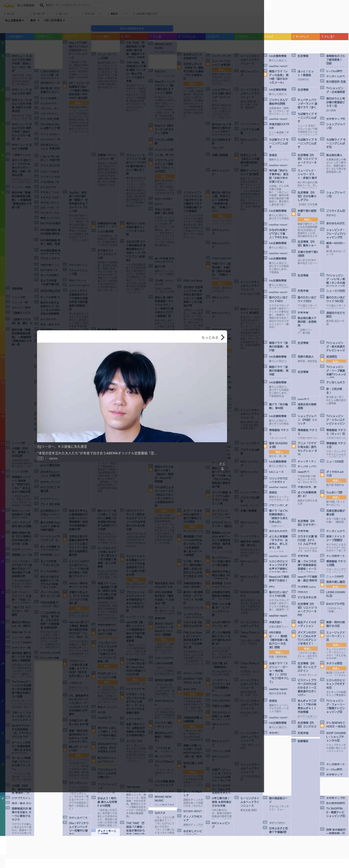Select the 3 テレ玉1 channel header
This screenshot has height=868, width=349.
(x=334, y=36)
